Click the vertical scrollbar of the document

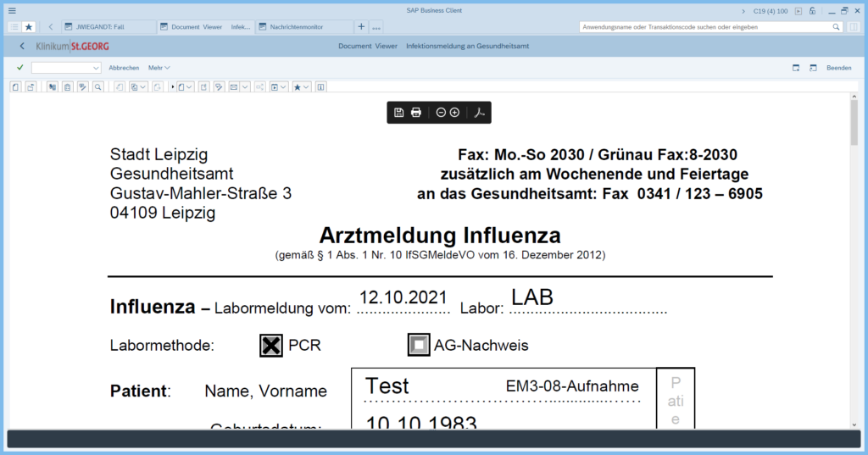click(x=854, y=254)
